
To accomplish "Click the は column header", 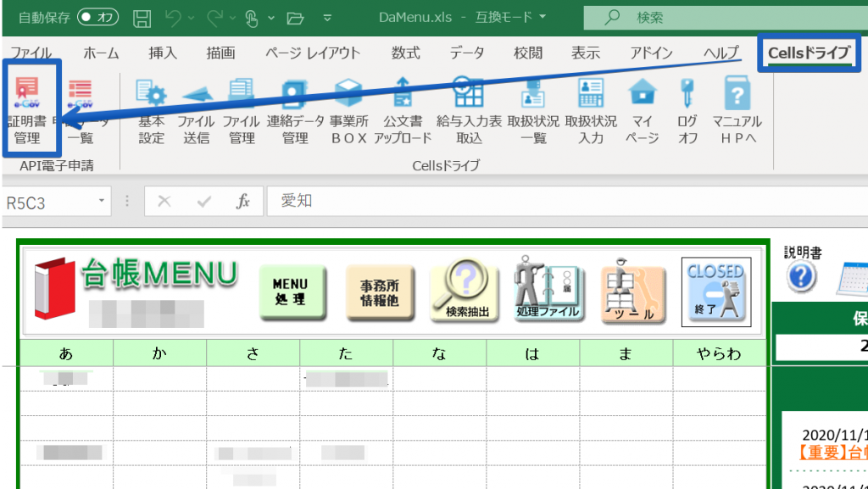I will tap(532, 353).
